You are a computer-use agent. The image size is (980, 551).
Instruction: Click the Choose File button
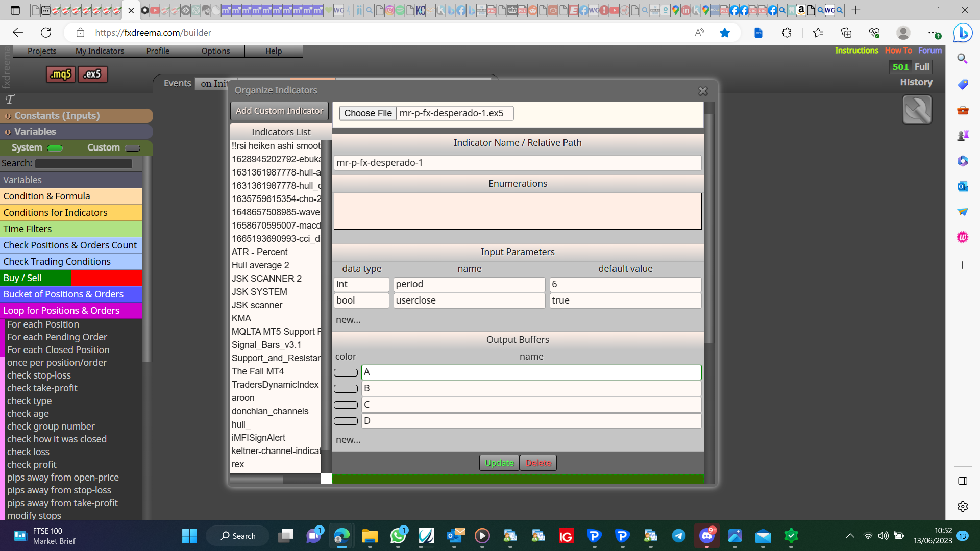tap(368, 113)
